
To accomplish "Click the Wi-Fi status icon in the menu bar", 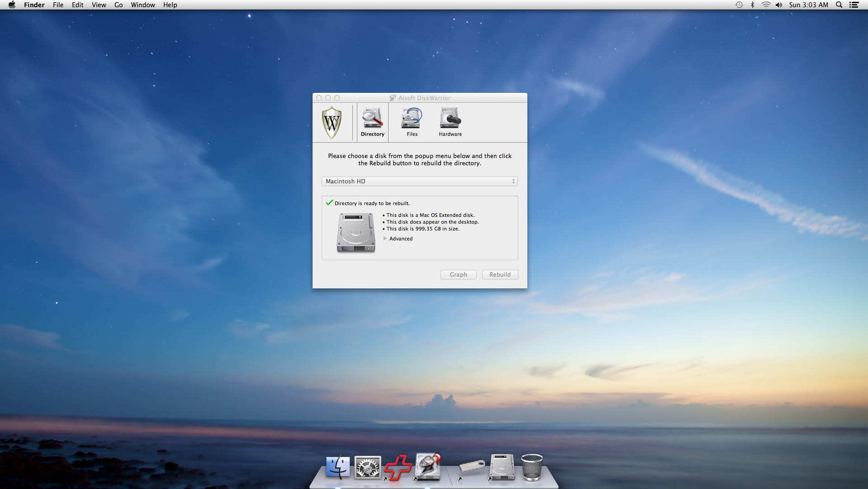I will click(x=766, y=5).
